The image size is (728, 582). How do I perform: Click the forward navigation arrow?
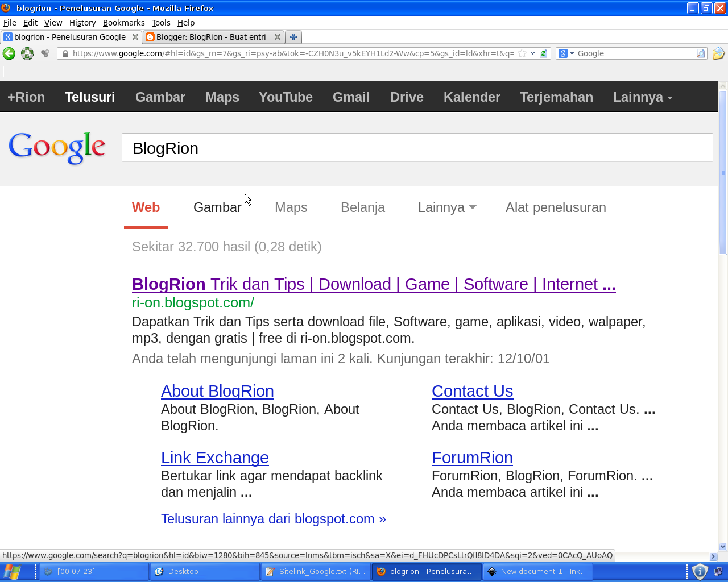pos(27,53)
